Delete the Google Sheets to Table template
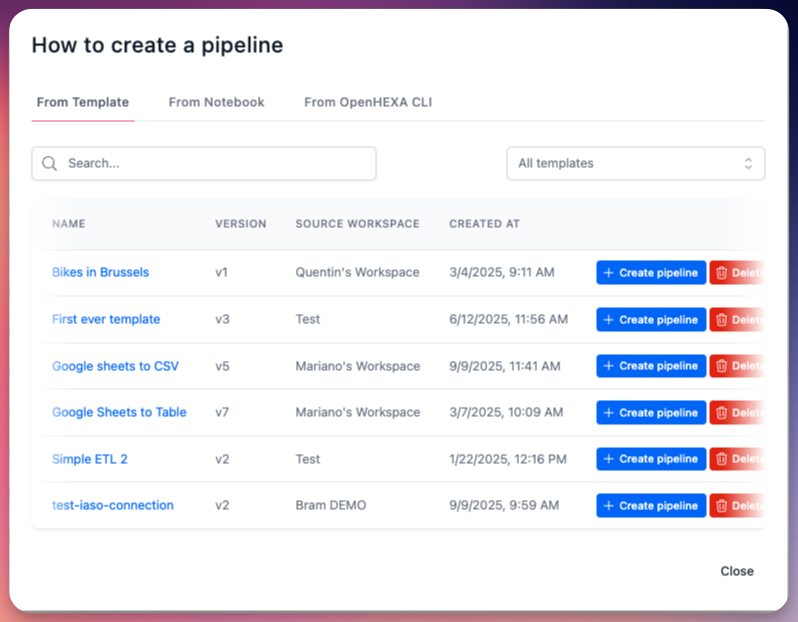This screenshot has height=622, width=798. point(737,413)
